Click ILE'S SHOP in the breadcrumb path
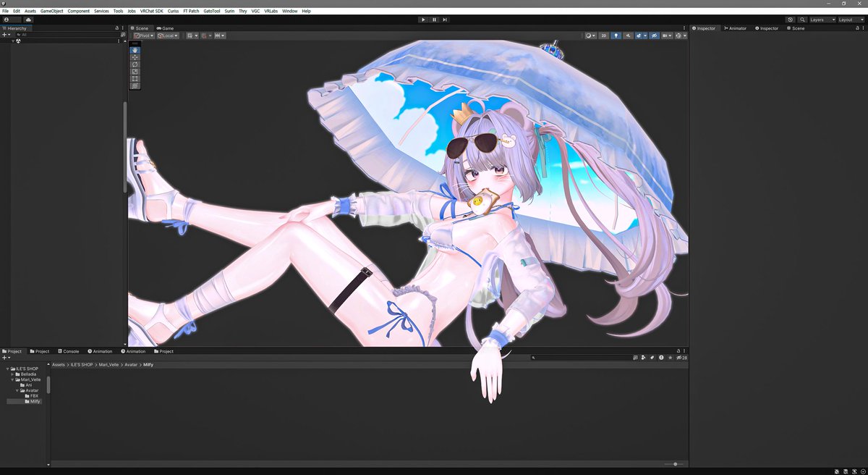This screenshot has height=475, width=868. [83, 364]
